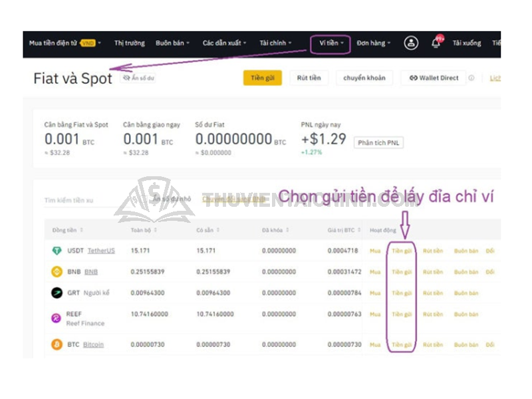Click Chuyển đổi sang BNB link
Viewport: 532px width, 399px height.
click(x=234, y=199)
